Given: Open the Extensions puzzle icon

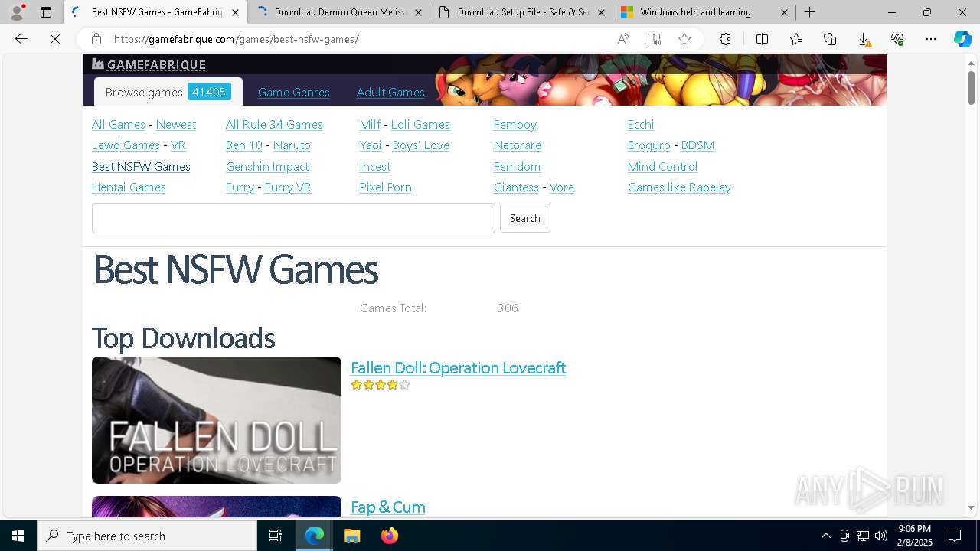Looking at the screenshot, I should 725,39.
